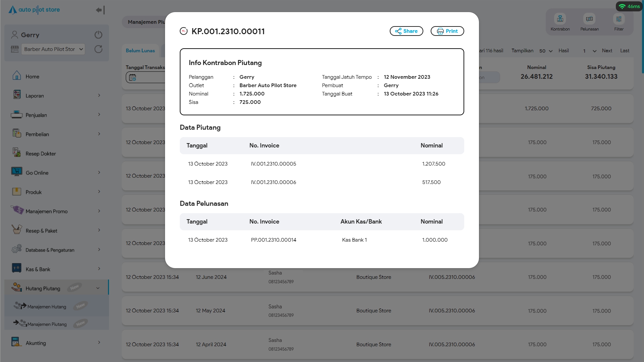The image size is (644, 362).
Task: Open the Kontrabon toolbar icon
Action: (x=560, y=19)
